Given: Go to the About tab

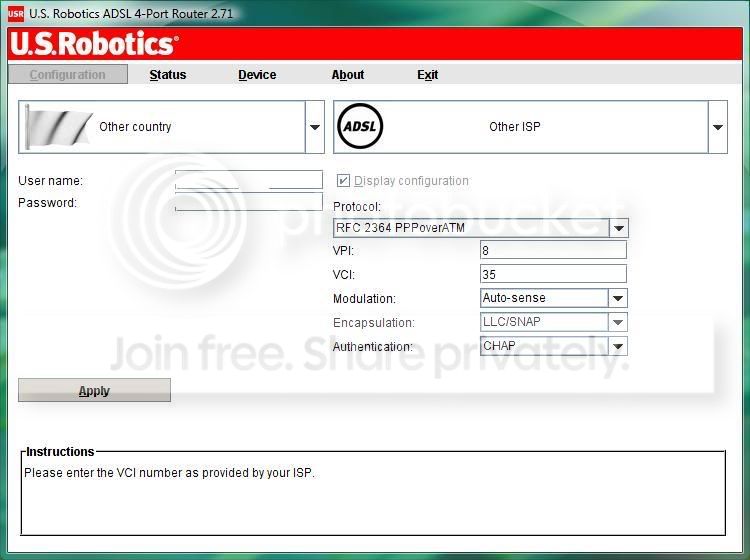Looking at the screenshot, I should [x=348, y=75].
